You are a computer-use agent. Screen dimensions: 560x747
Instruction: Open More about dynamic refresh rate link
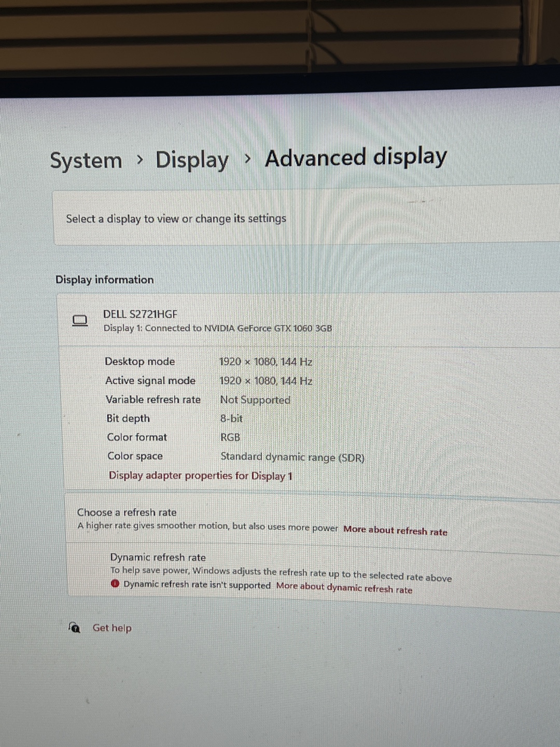(344, 587)
